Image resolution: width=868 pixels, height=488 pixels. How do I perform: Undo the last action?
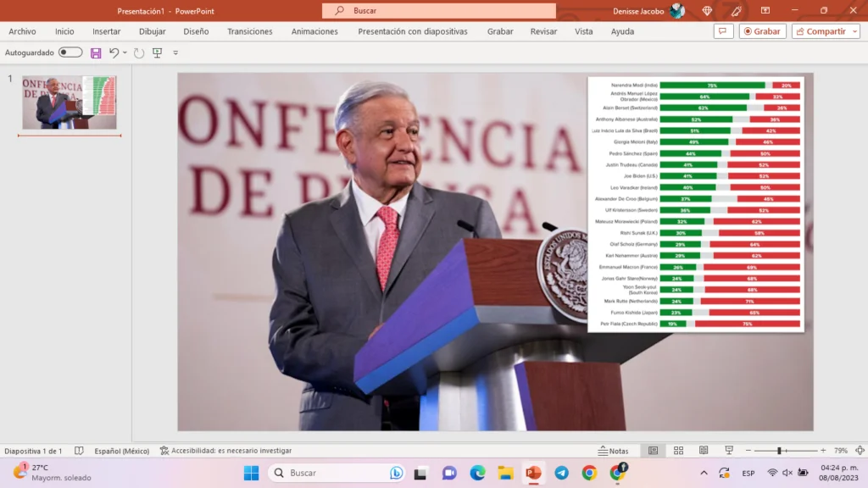(x=114, y=53)
